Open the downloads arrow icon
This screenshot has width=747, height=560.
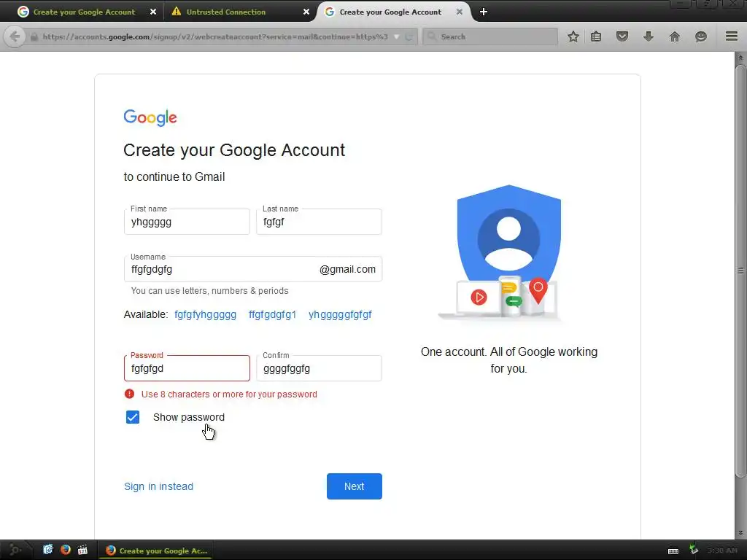pos(649,36)
